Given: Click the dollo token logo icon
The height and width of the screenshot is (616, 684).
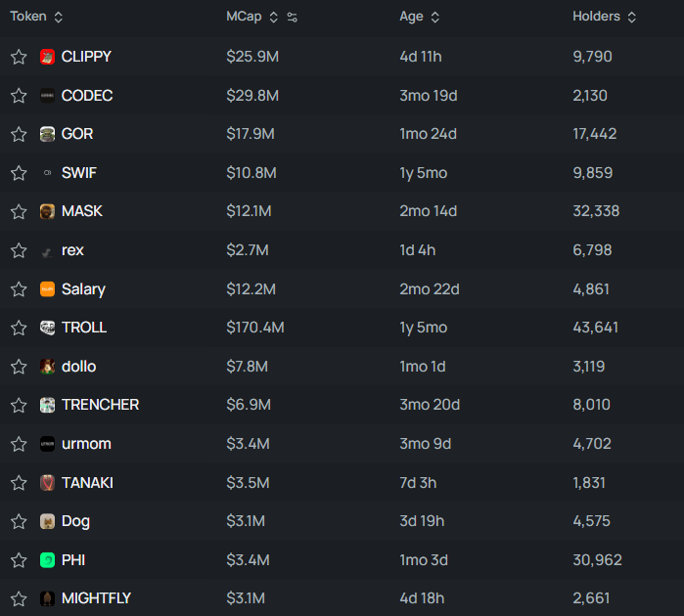Looking at the screenshot, I should pos(47,367).
